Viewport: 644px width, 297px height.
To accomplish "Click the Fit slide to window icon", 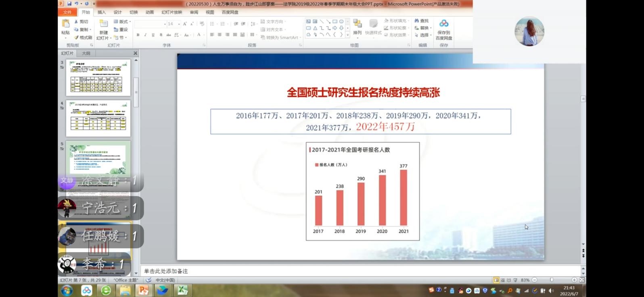I will 582,280.
